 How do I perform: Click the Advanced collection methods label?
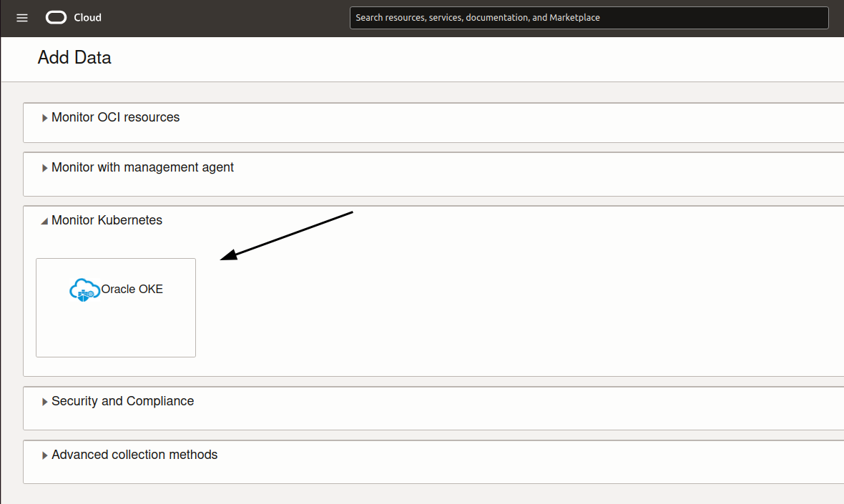point(134,455)
